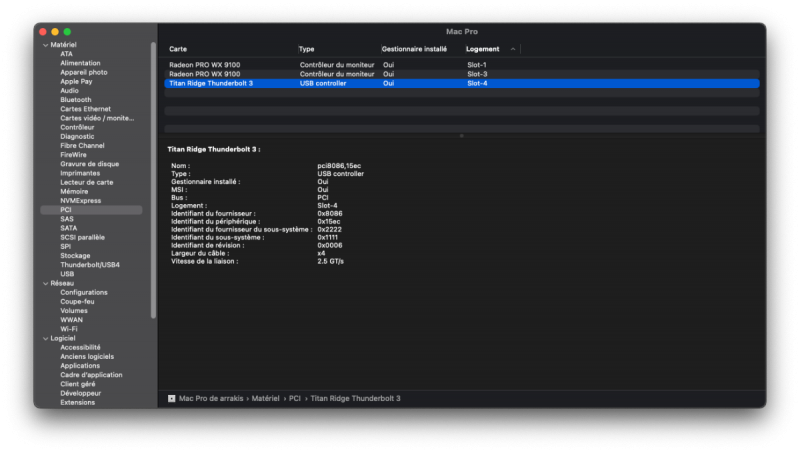Click the 2.5 GT/s link speed value
800x453 pixels.
click(x=331, y=261)
